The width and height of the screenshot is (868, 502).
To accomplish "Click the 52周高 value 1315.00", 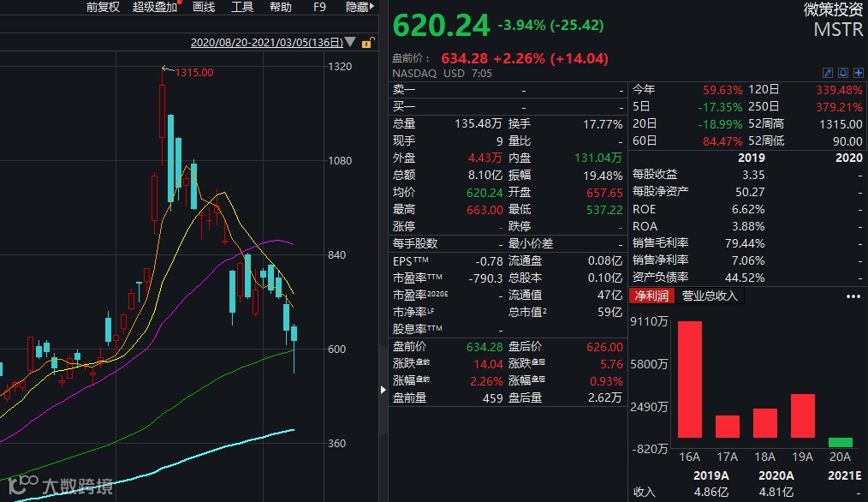I will tap(841, 124).
